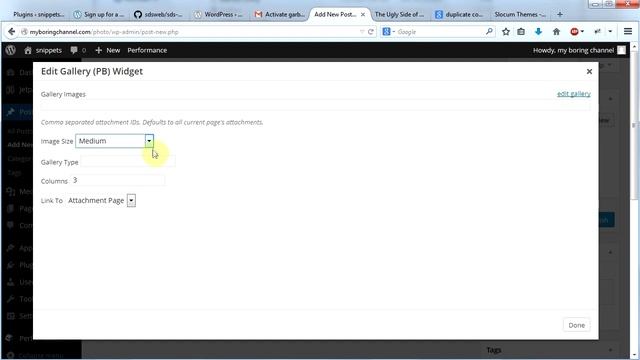640x360 pixels.
Task: Open the comments bubble icon
Action: [78, 50]
